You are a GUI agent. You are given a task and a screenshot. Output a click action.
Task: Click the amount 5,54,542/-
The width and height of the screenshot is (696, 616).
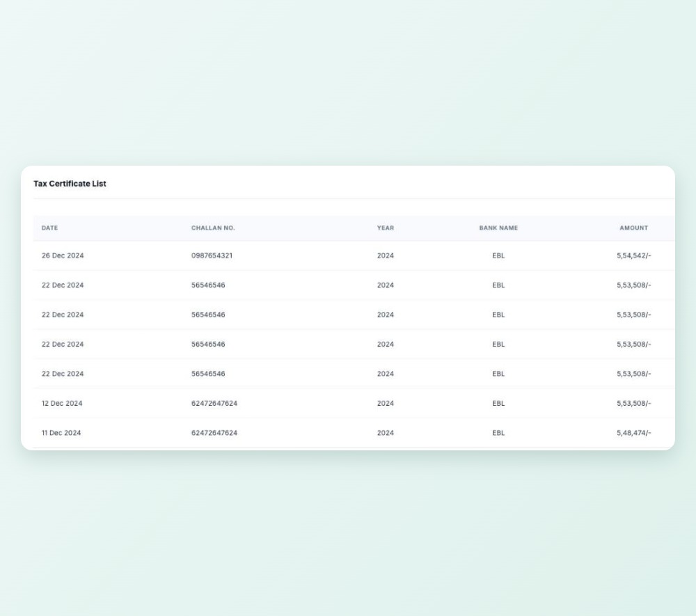point(634,255)
